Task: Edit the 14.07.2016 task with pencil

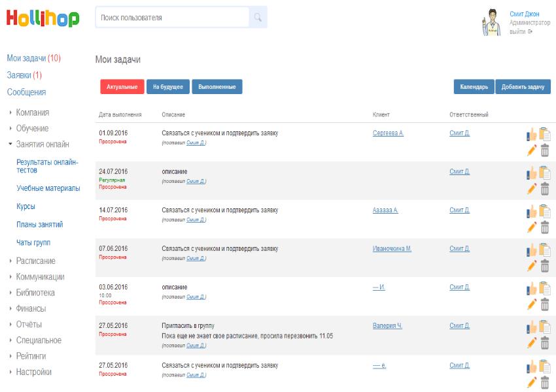Action: tap(532, 227)
